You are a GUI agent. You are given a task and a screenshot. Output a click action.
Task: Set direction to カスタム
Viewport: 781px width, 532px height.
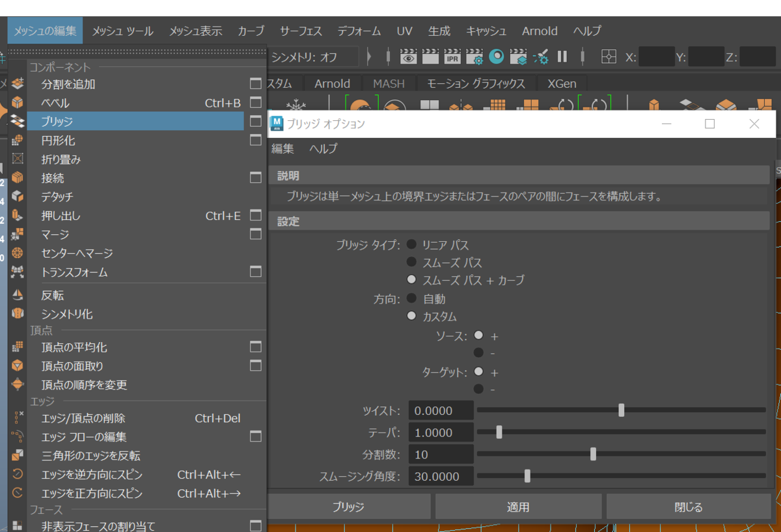click(411, 317)
